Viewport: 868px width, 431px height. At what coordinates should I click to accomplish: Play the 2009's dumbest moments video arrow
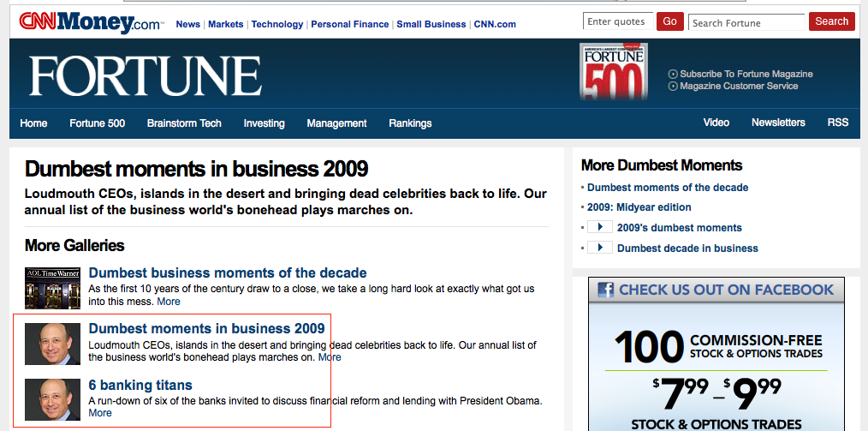pos(599,227)
